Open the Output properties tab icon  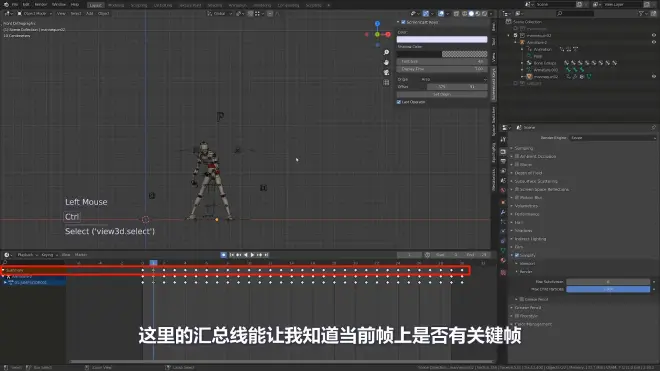[x=503, y=161]
